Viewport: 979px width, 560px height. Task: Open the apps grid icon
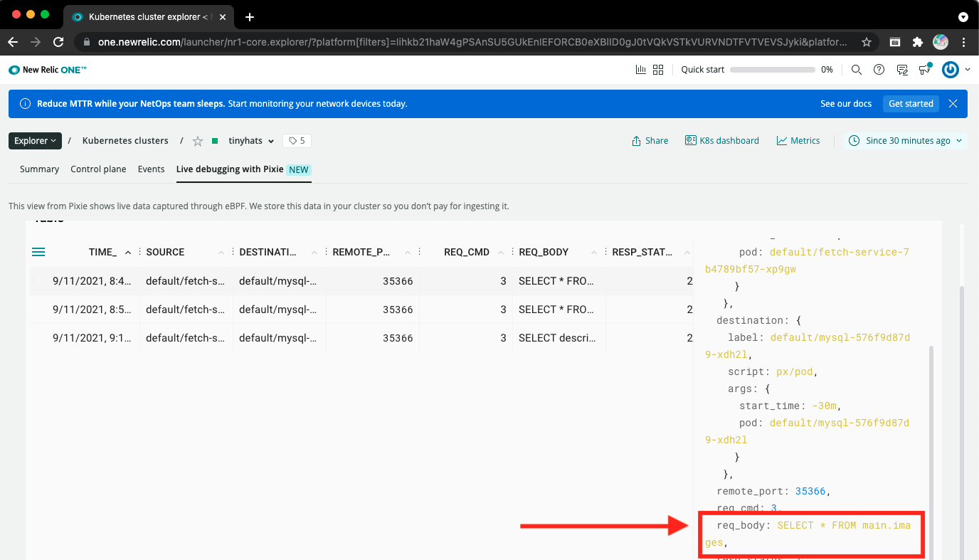pos(658,70)
